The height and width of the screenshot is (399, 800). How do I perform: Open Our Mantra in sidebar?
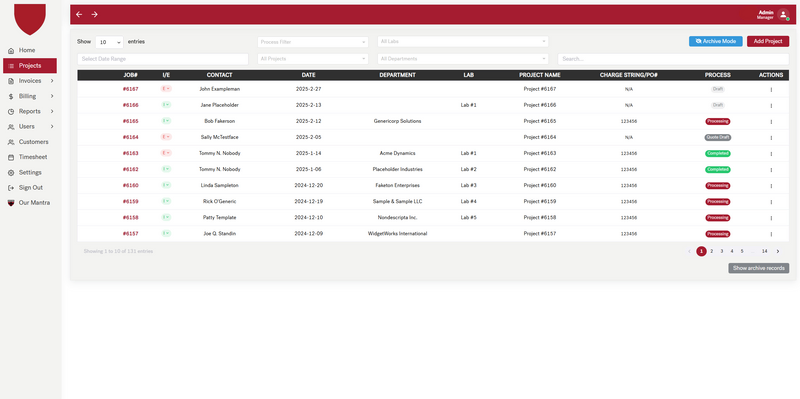click(x=29, y=203)
